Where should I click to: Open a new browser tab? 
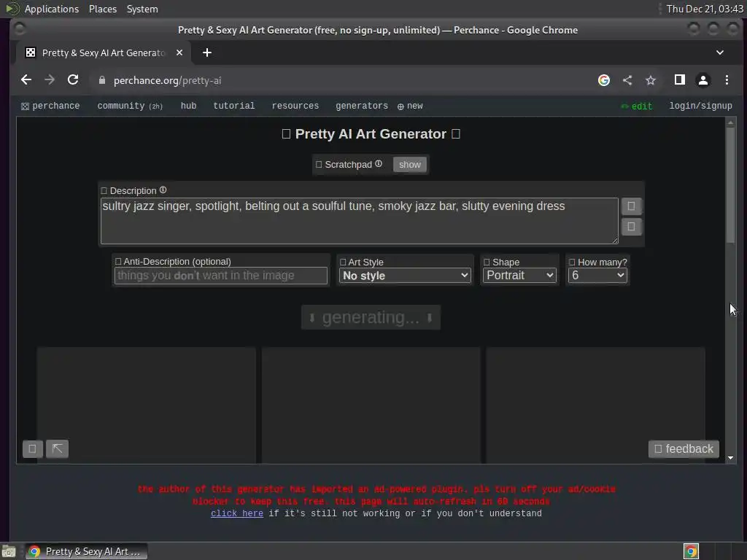click(206, 52)
